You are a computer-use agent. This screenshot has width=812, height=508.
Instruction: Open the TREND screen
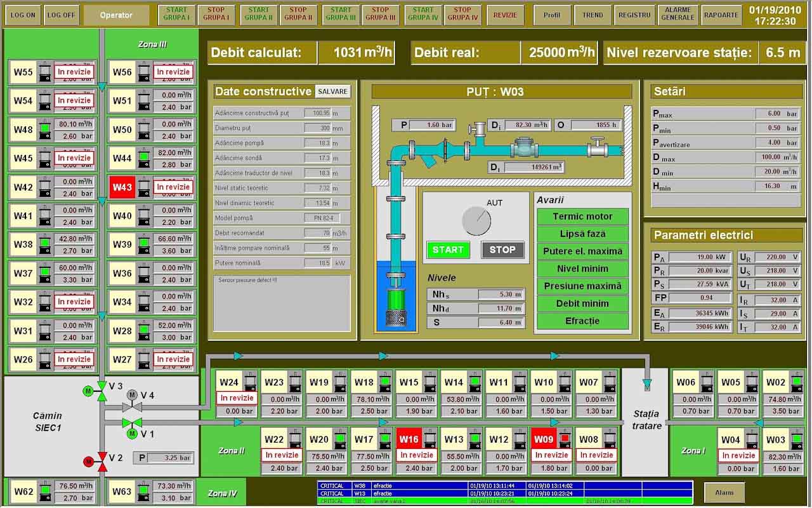pos(593,15)
